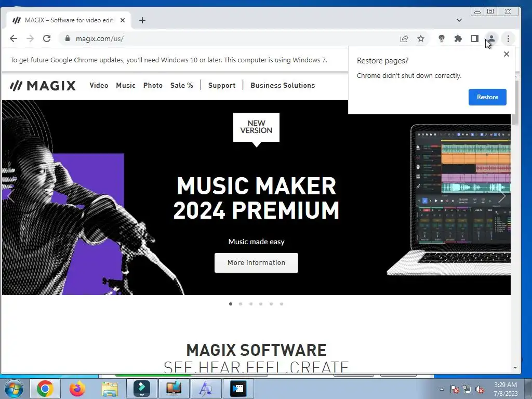Select the sixth carousel dot
The height and width of the screenshot is (399, 532).
coord(281,304)
